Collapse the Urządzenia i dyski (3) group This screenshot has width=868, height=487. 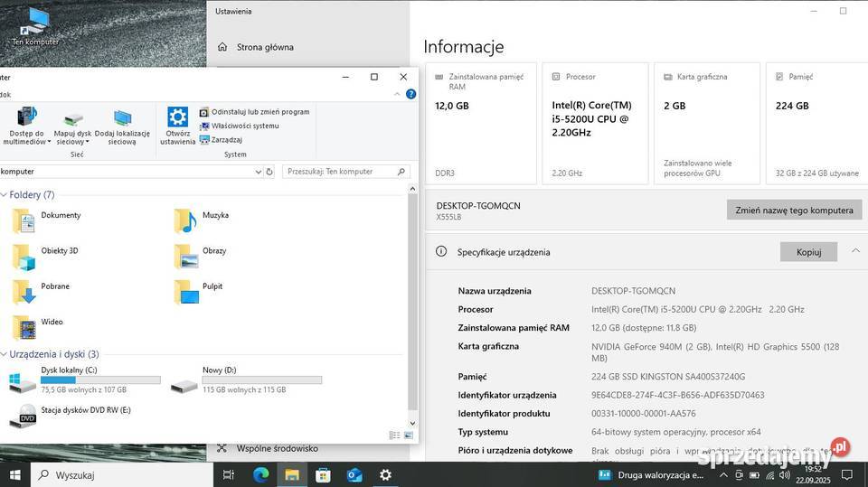tap(5, 354)
